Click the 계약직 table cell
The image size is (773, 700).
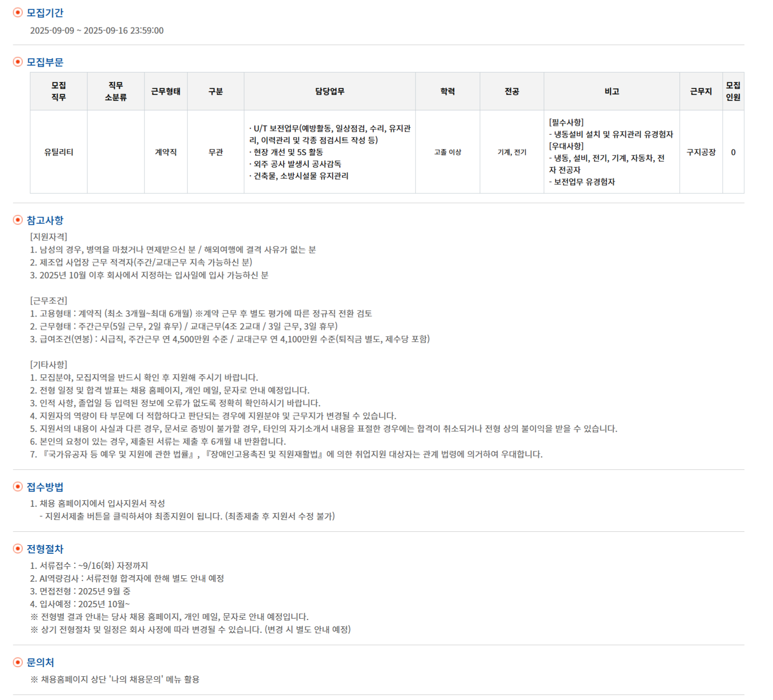coord(166,152)
